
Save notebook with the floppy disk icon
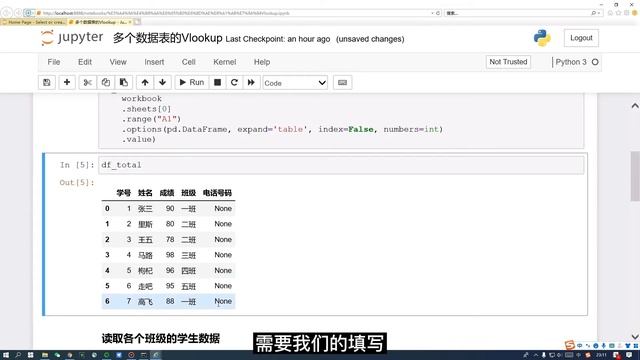[x=47, y=82]
